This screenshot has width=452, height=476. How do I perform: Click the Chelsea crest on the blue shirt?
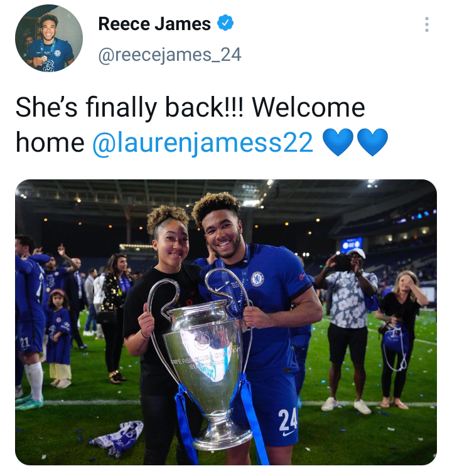(x=257, y=279)
